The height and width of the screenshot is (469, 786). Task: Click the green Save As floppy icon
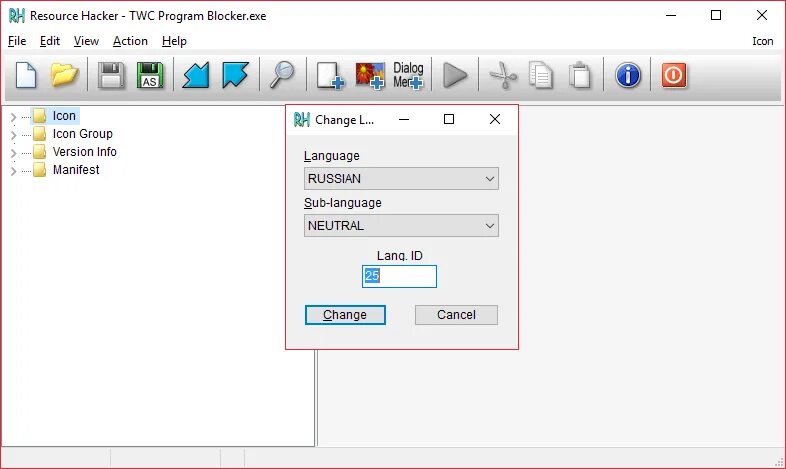tap(150, 75)
